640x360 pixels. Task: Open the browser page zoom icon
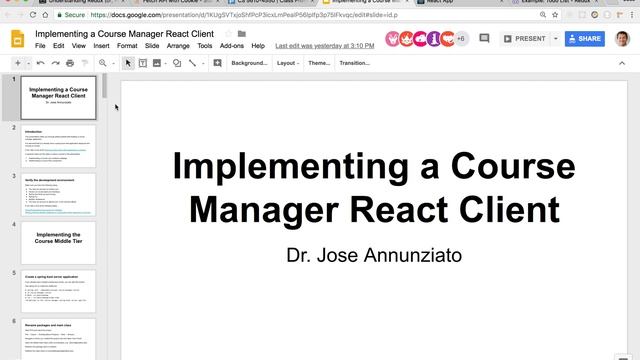click(543, 15)
